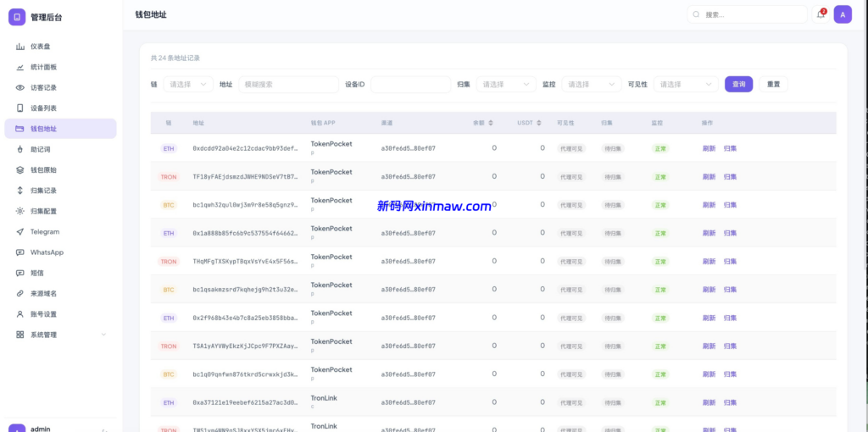Click the 来源域名 link icon

click(20, 293)
